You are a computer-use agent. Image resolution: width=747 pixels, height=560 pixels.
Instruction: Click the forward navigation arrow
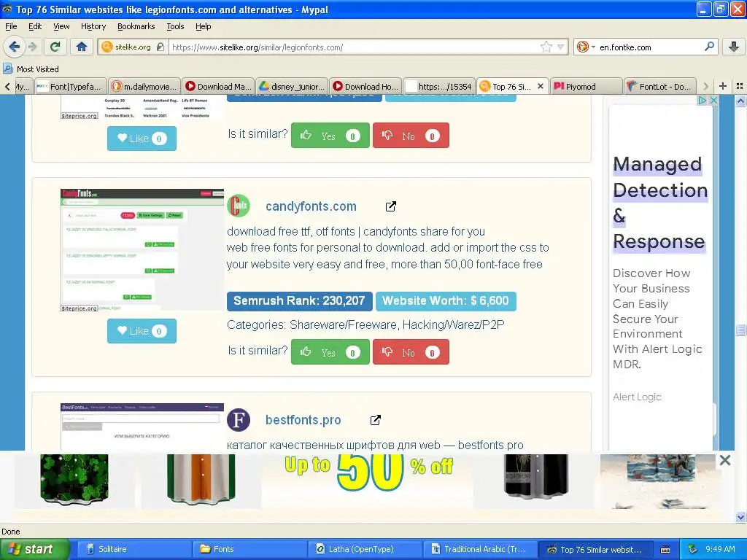[32, 47]
